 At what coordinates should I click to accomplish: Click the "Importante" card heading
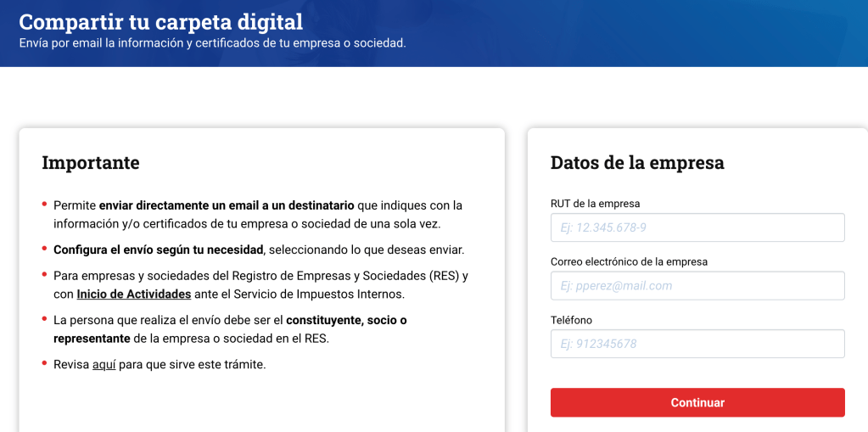coord(91,162)
